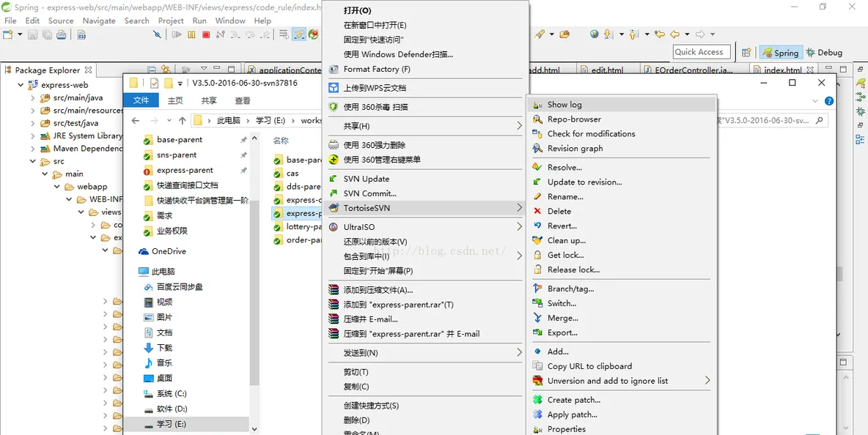Select Apply patch...
Image resolution: width=868 pixels, height=435 pixels.
pyautogui.click(x=621, y=414)
